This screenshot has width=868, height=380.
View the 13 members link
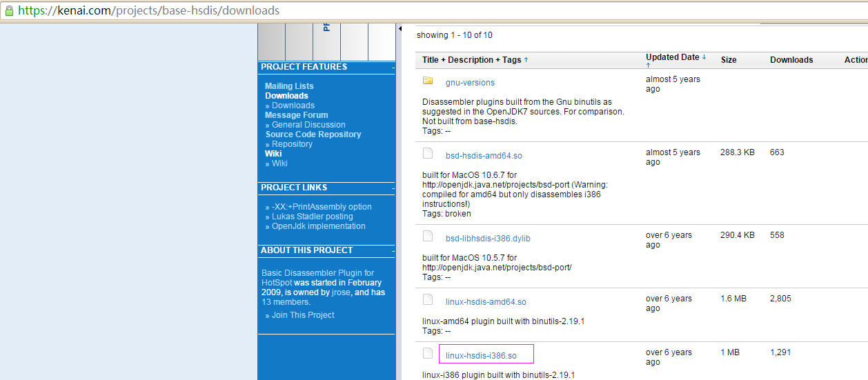click(284, 302)
